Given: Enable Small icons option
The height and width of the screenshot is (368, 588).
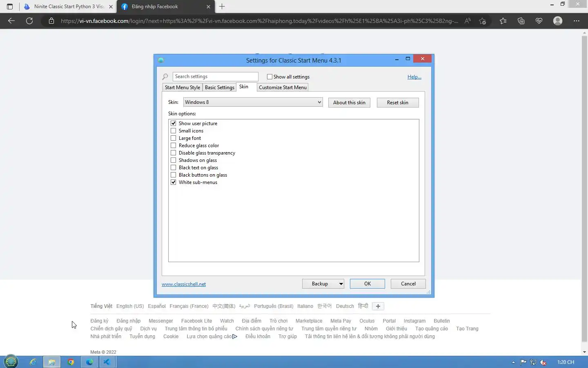Looking at the screenshot, I should coord(174,131).
